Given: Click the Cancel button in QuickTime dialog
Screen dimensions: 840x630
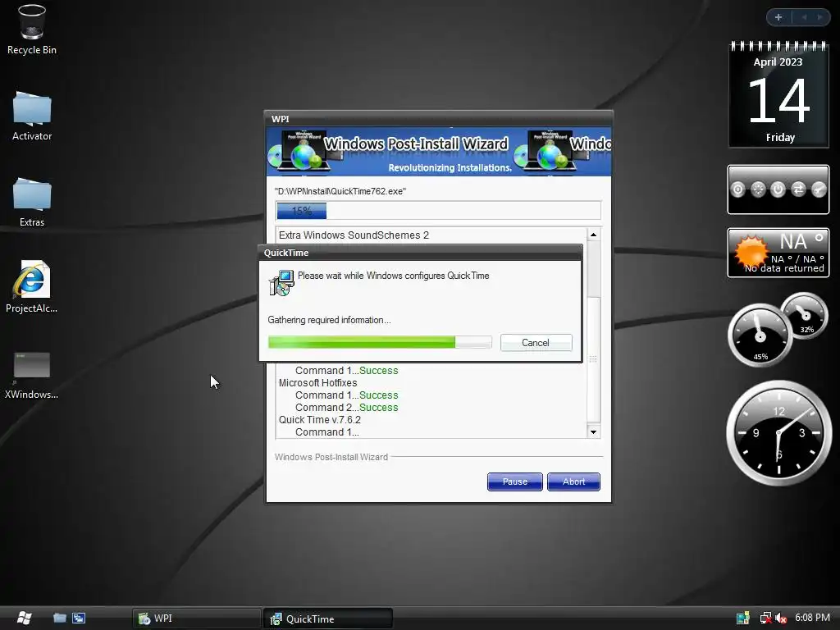Looking at the screenshot, I should [536, 343].
